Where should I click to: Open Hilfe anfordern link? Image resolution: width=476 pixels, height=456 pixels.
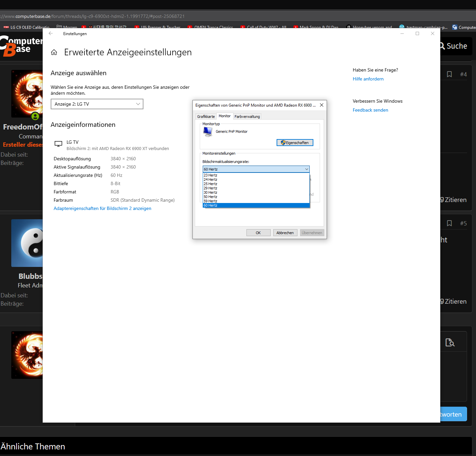point(368,79)
